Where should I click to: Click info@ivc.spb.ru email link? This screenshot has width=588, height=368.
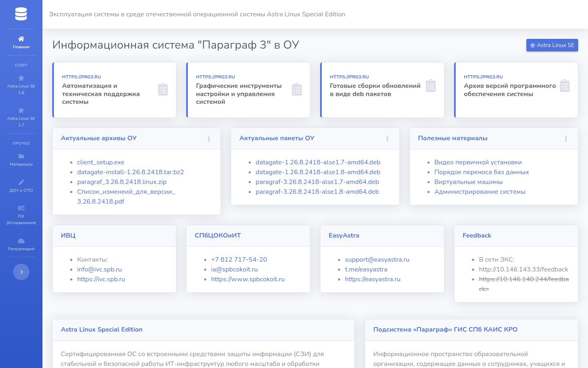100,269
